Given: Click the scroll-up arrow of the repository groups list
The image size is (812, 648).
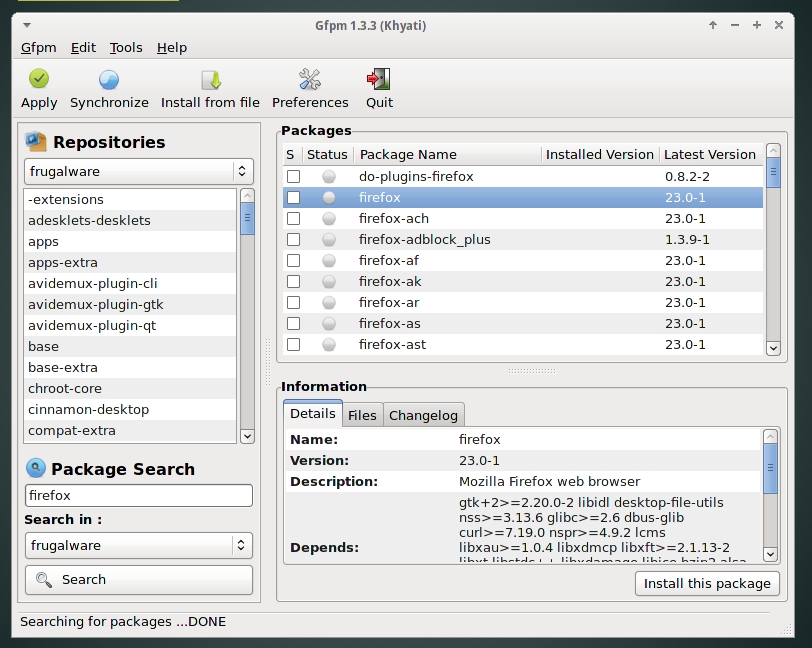Looking at the screenshot, I should (247, 196).
